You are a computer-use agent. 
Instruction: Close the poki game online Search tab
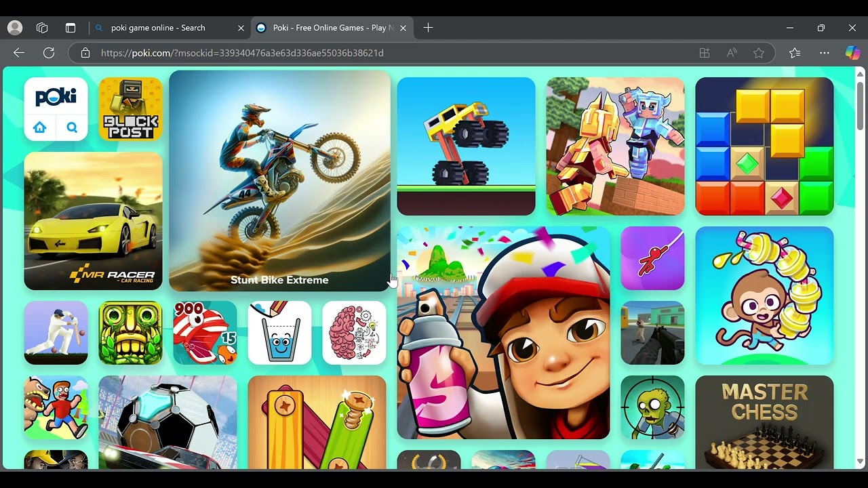(241, 28)
